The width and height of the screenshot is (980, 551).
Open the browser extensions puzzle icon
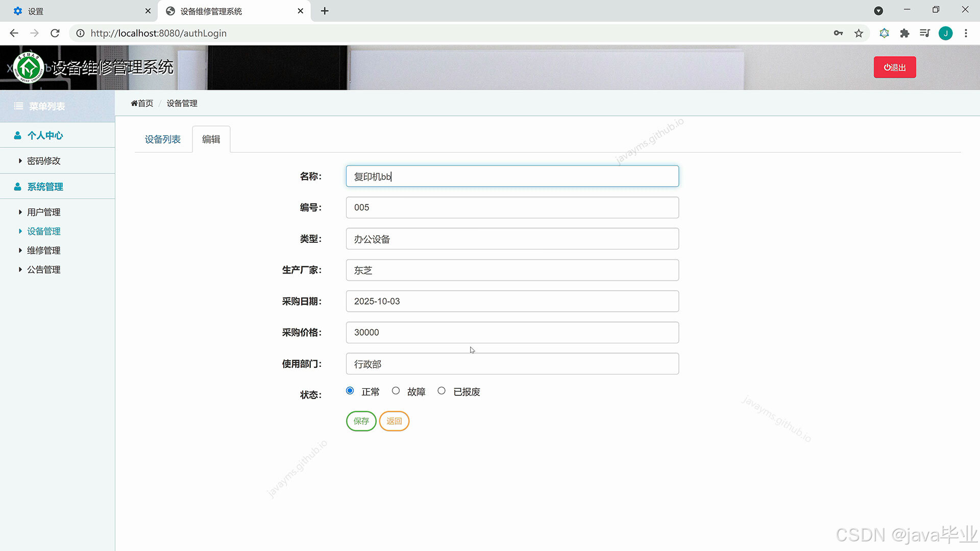[904, 33]
